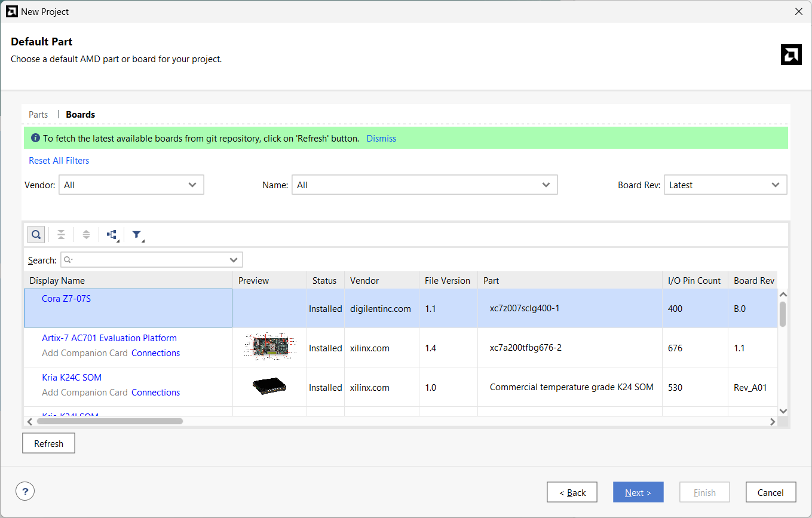
Task: Click Add Companion Card under Artix-7 AC701
Action: click(85, 353)
